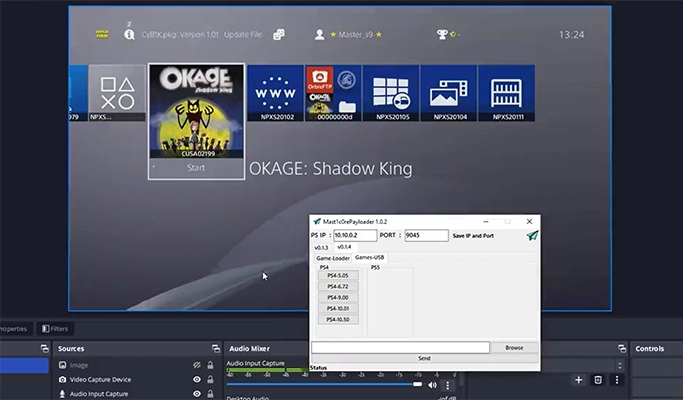
Task: Click the payload file path field
Action: (400, 347)
